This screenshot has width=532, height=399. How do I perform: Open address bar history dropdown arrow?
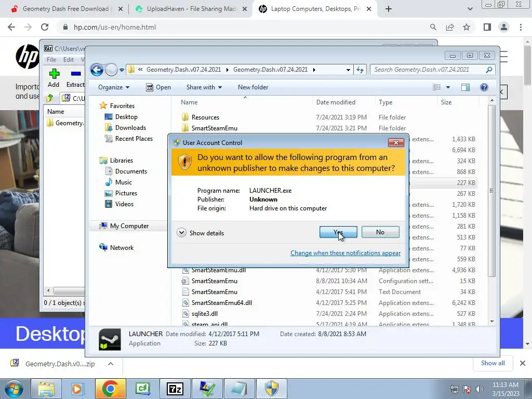(348, 70)
